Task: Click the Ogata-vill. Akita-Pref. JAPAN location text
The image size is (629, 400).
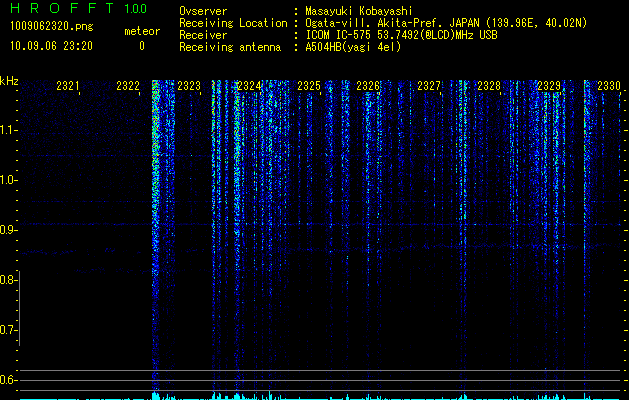Action: [x=446, y=23]
